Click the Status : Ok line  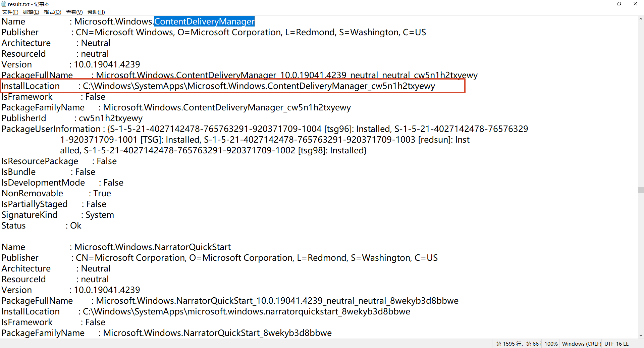point(42,226)
